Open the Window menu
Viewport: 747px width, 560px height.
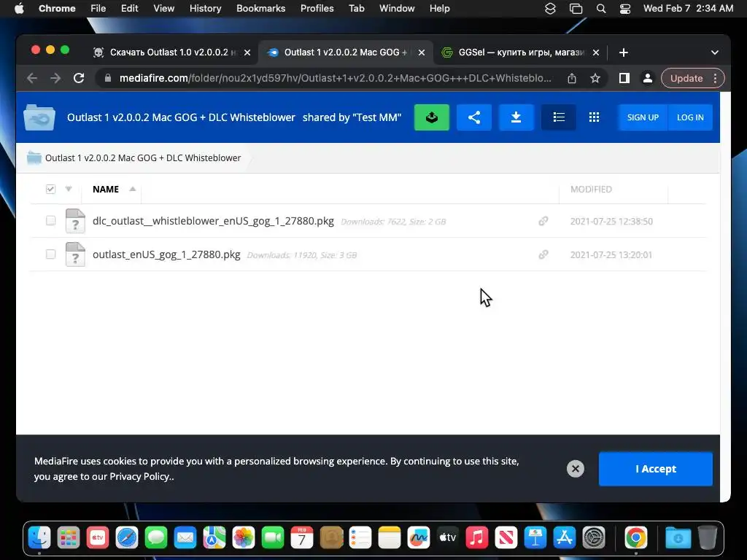(x=397, y=9)
